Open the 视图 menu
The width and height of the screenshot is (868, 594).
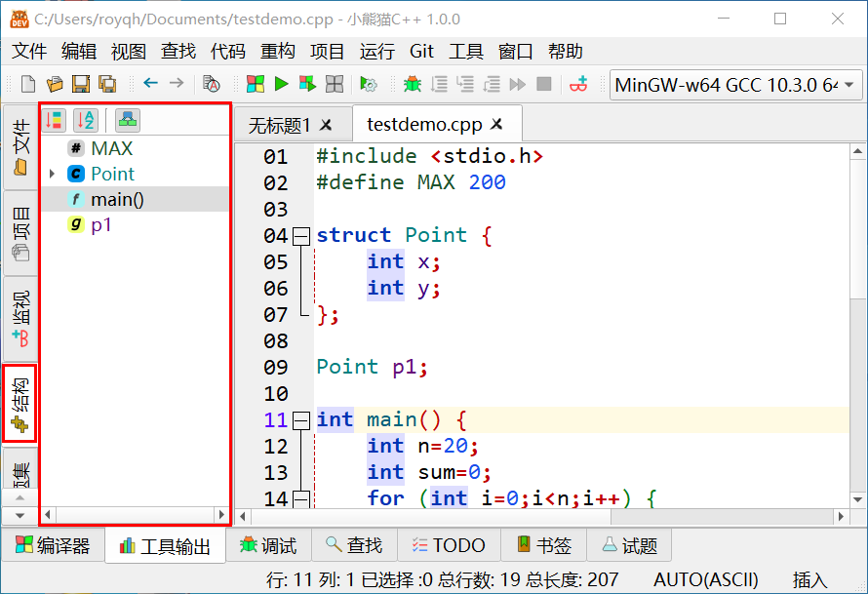[x=129, y=52]
